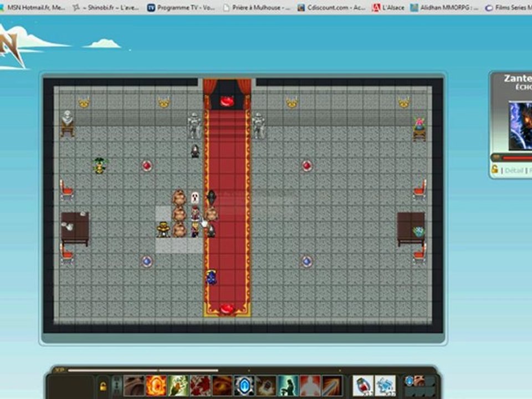Viewport: 532px width, 399px height.
Task: Toggle the padlock in Zante panel
Action: 495,169
